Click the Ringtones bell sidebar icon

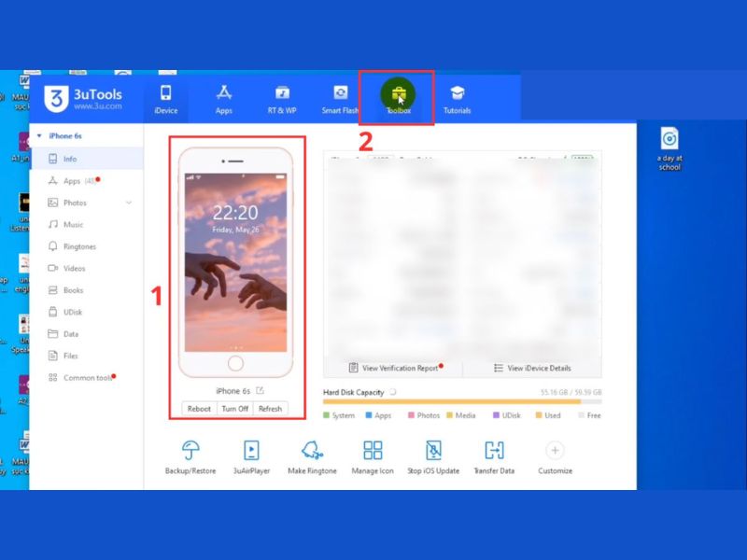click(53, 246)
